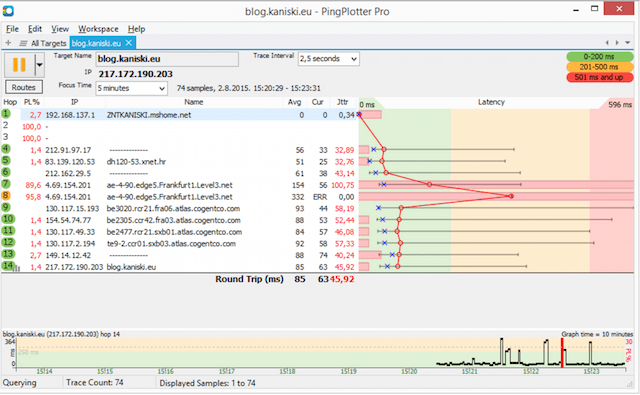Expand the Trace Interval combo box
Screen dimensions: 640x395
(329, 59)
